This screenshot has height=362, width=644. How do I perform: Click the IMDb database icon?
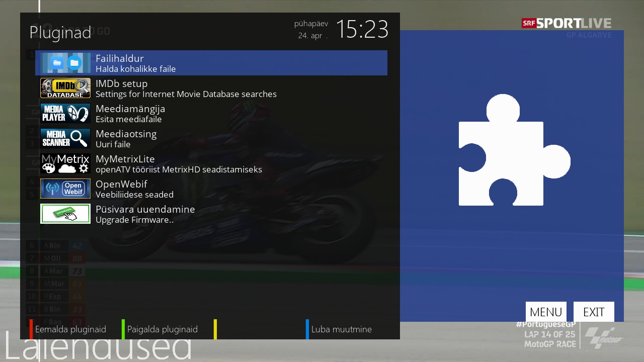[65, 88]
